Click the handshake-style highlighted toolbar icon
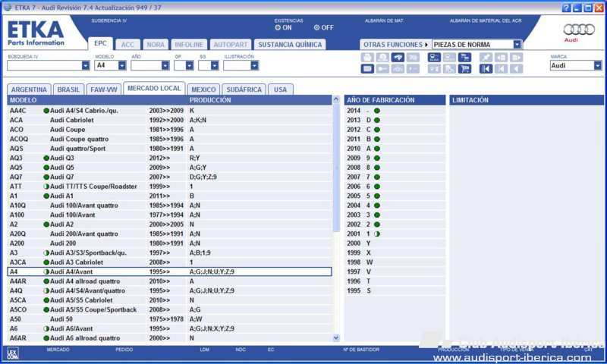607x364 pixels. point(398,57)
